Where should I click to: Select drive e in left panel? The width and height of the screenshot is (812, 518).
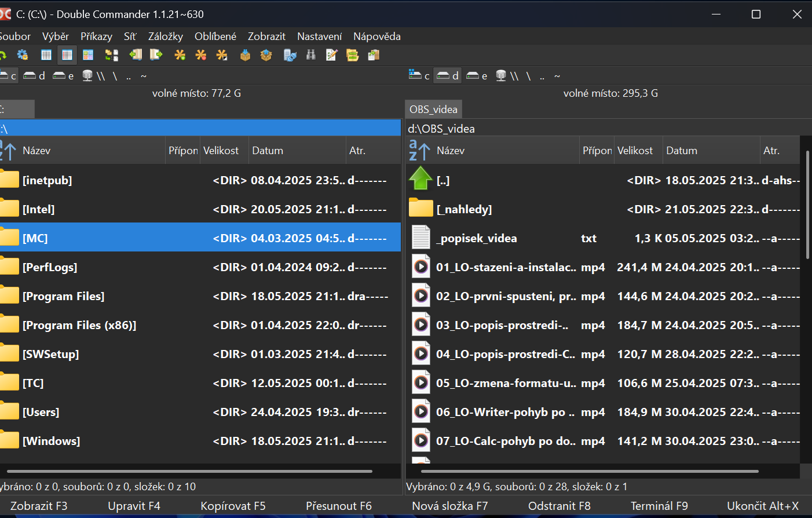pos(63,76)
